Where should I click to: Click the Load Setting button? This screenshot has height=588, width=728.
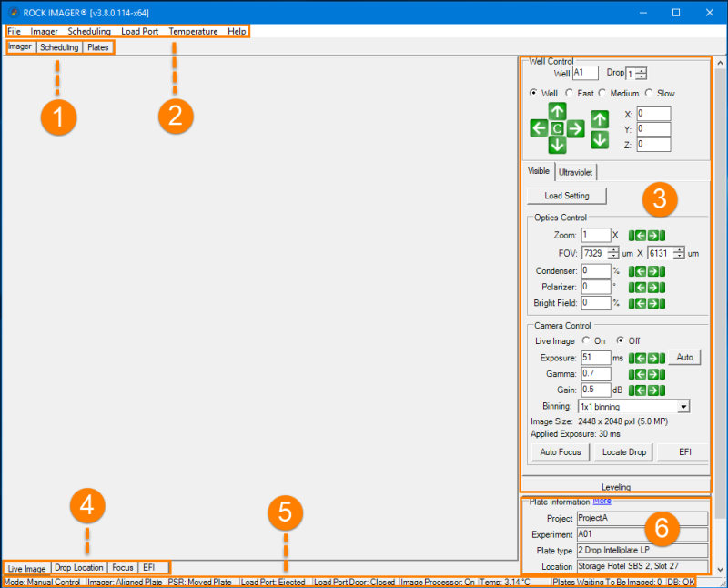(x=566, y=196)
